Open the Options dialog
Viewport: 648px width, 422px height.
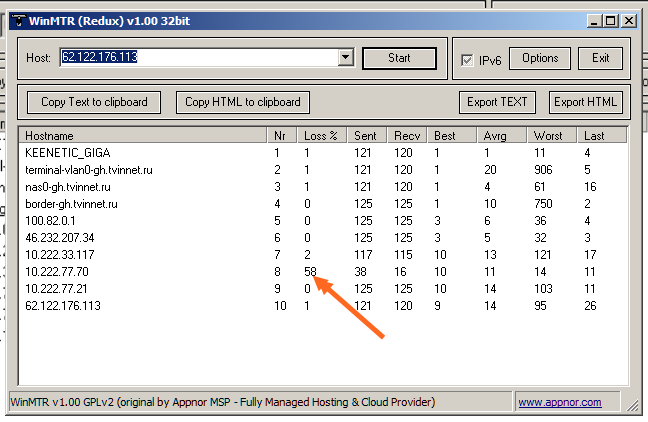[541, 58]
